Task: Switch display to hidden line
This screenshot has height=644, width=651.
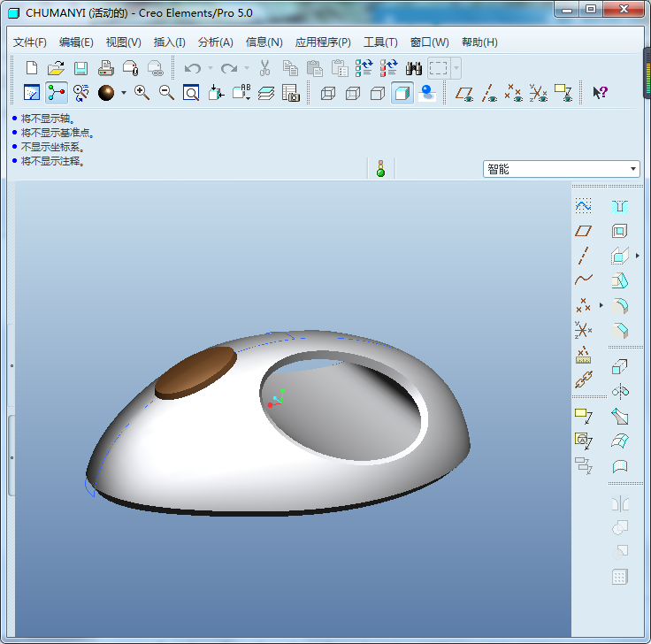Action: coord(353,93)
